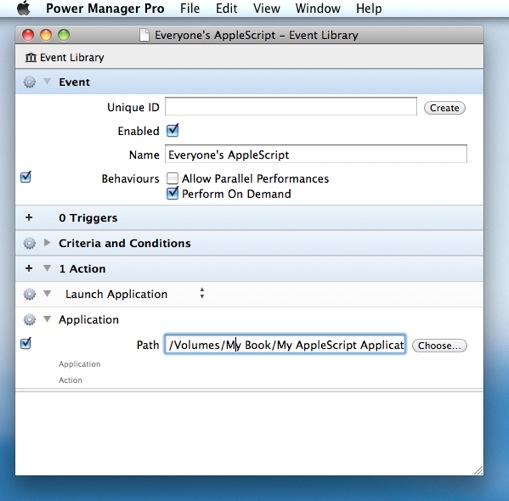The width and height of the screenshot is (509, 501).
Task: Click the document icon in title bar
Action: (144, 35)
